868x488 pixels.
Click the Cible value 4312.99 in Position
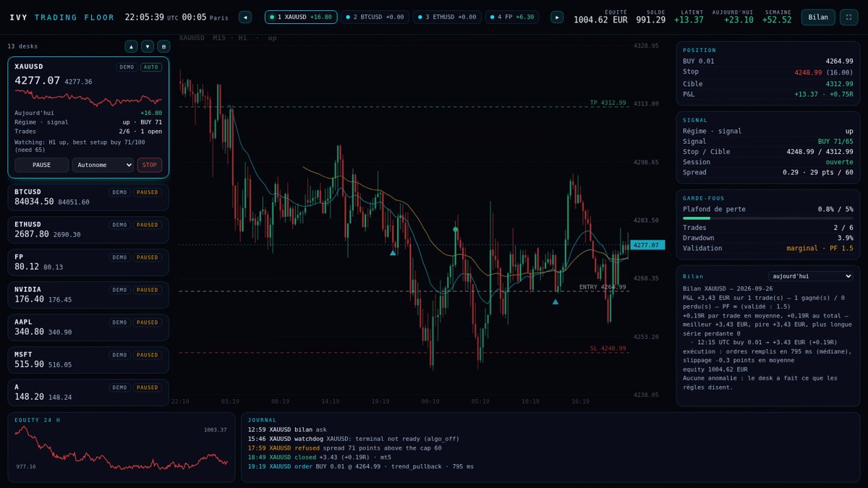pos(840,84)
